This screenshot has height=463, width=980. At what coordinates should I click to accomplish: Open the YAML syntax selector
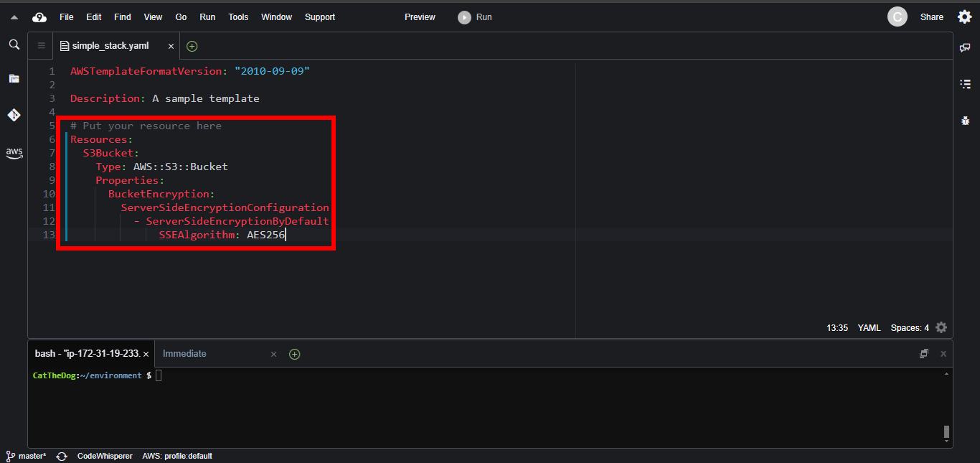click(x=869, y=328)
